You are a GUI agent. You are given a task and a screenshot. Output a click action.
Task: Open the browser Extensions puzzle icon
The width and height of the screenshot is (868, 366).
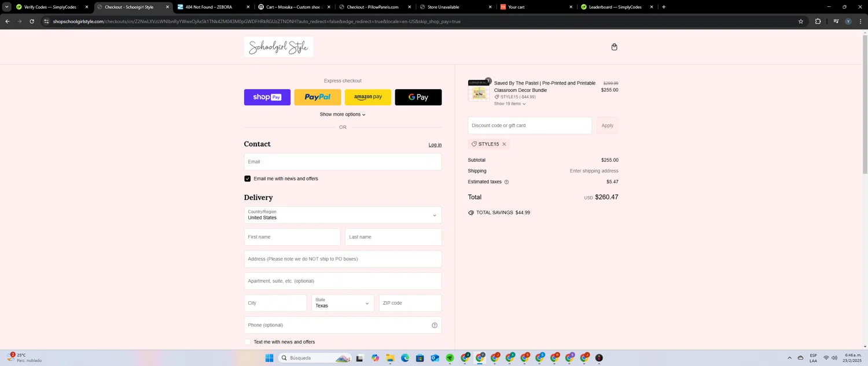(818, 21)
